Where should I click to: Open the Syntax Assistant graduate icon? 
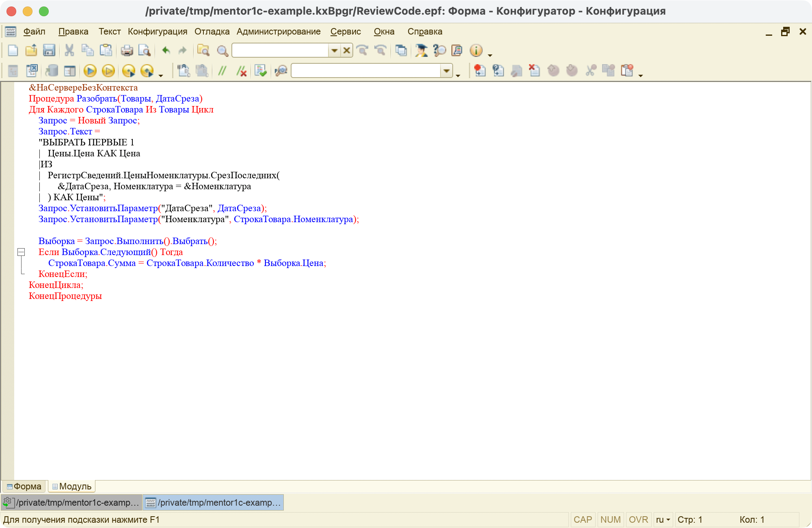[x=421, y=50]
